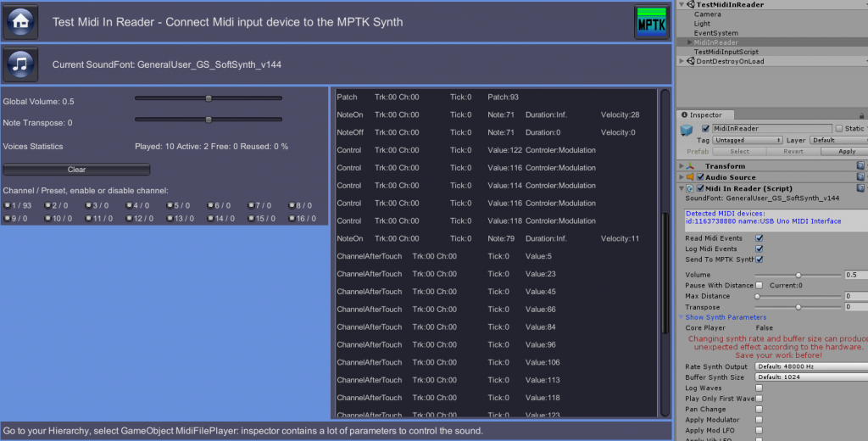Screen dimensions: 868x441
Task: Click the MidiInReader name input field
Action: coord(771,129)
